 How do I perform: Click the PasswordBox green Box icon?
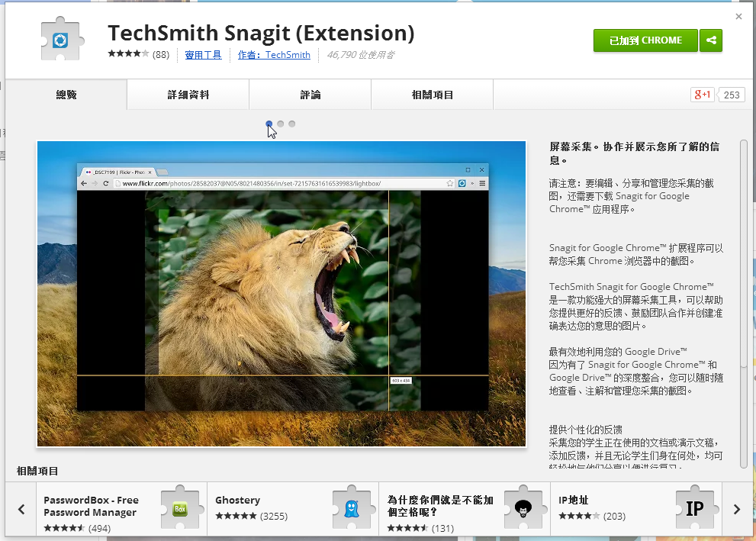click(x=180, y=509)
